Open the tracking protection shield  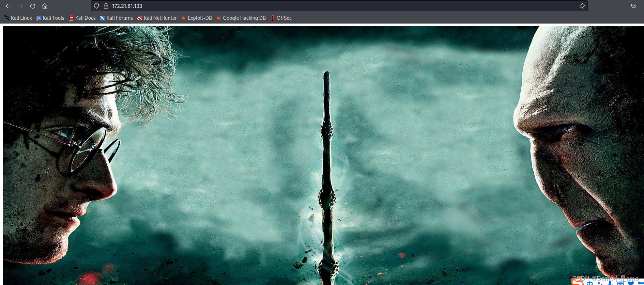click(96, 6)
